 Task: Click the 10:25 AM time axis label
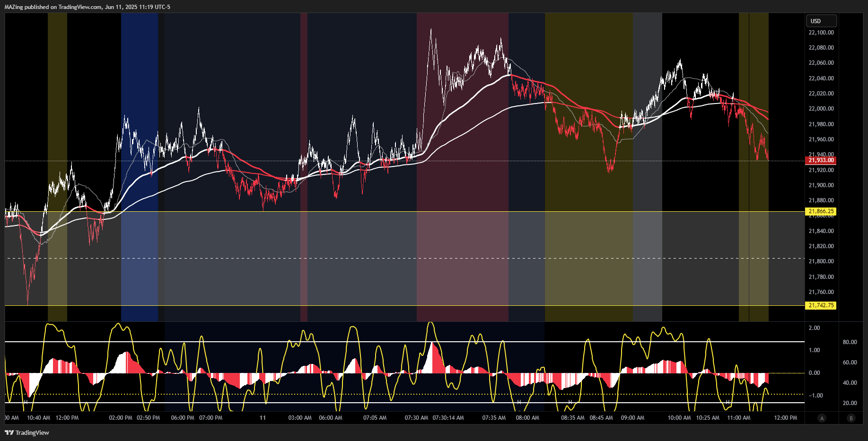708,418
